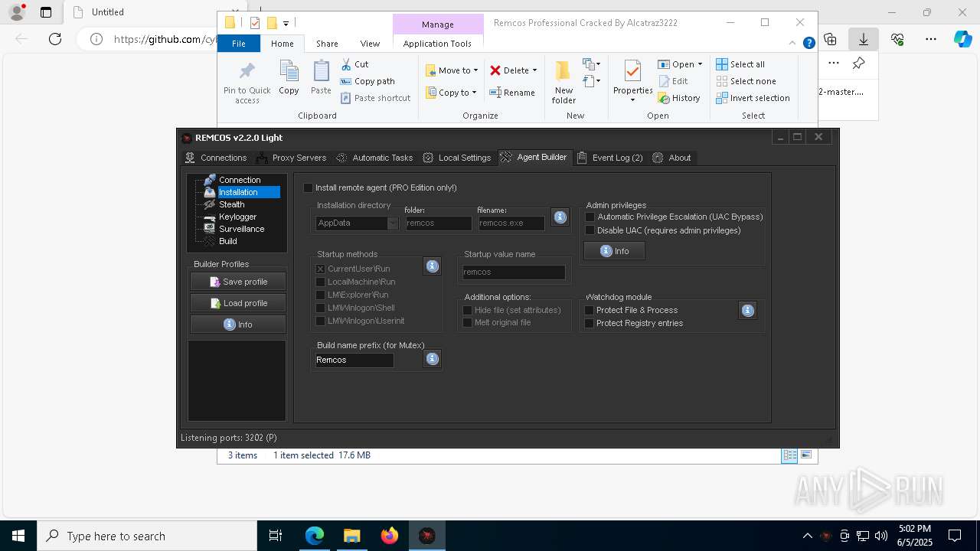This screenshot has width=980, height=551.
Task: Click the Copilot icon in Edge
Action: 962,39
